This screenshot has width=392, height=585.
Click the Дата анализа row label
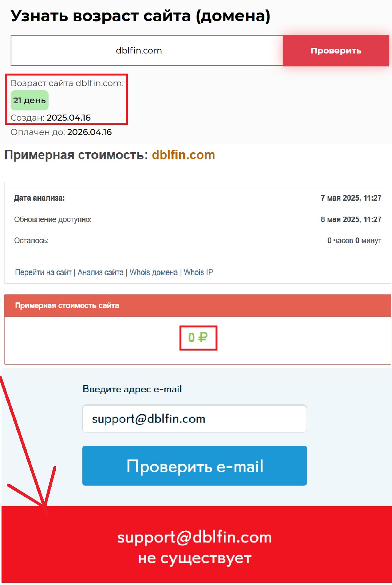pyautogui.click(x=39, y=198)
